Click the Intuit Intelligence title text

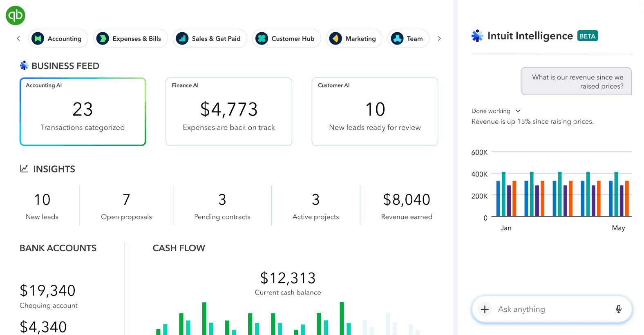pos(530,36)
